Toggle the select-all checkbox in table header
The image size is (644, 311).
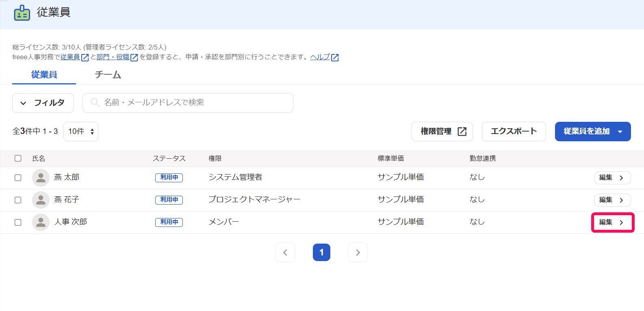tap(18, 158)
